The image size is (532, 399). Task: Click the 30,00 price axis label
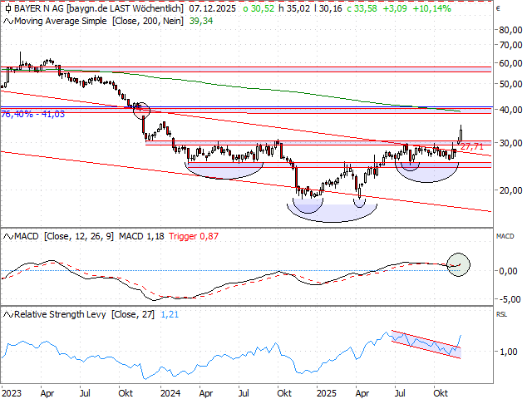click(510, 143)
